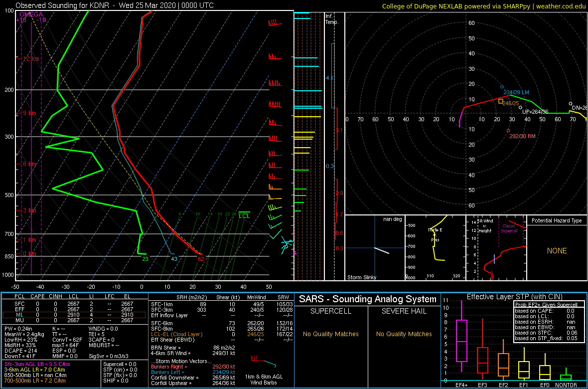Click the Bunkers Left storm motion entry

193,372
